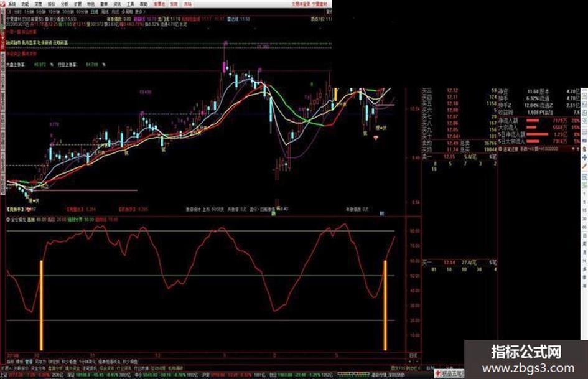Open the 报价 menu

tap(52, 4)
